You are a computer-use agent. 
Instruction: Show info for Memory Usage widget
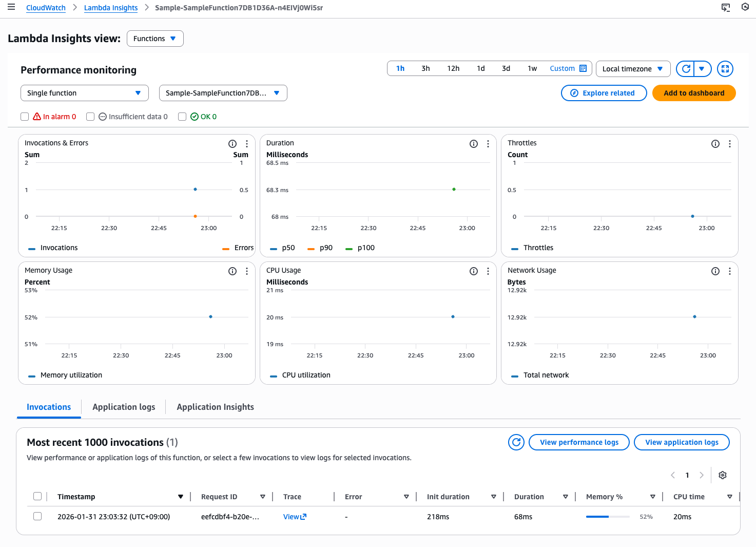coord(232,271)
